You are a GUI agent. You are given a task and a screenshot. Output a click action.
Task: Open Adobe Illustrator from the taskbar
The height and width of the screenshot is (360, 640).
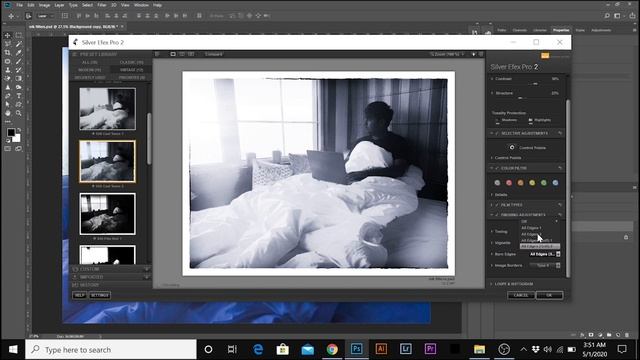[x=381, y=349]
